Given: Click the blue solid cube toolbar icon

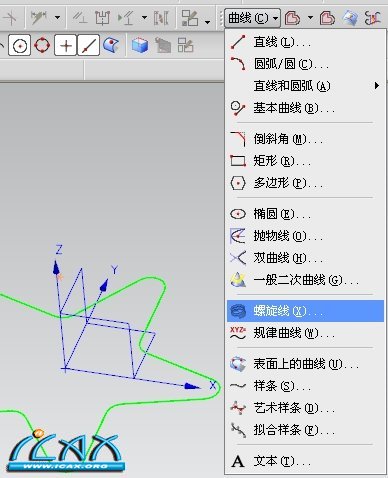Looking at the screenshot, I should 140,45.
